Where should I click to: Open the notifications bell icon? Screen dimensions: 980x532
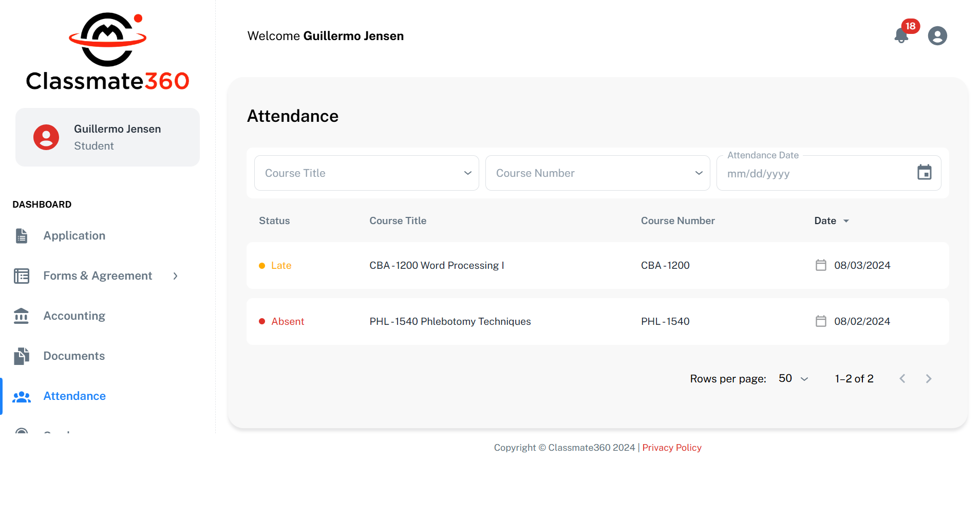point(901,36)
